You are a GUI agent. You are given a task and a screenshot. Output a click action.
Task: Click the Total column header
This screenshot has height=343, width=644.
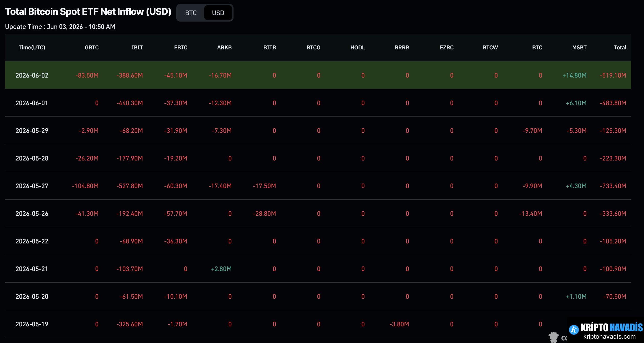coord(620,47)
